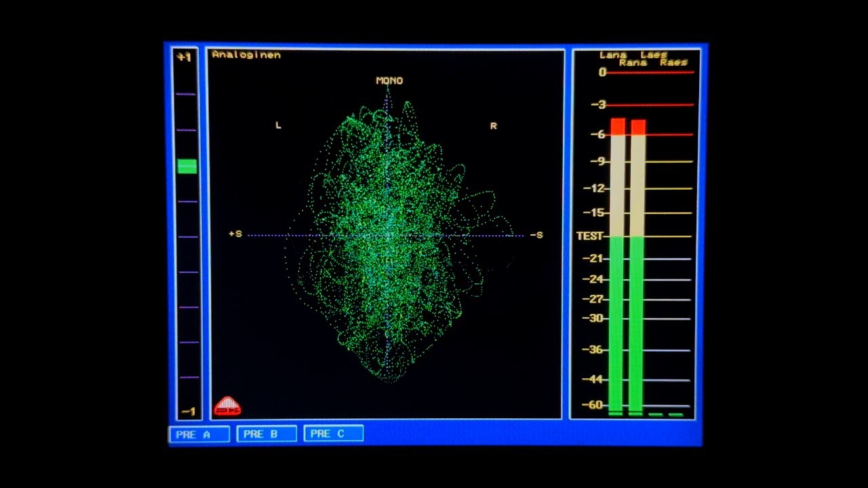Click the "+1" correlation meter label
This screenshot has height=488, width=868.
(x=184, y=57)
